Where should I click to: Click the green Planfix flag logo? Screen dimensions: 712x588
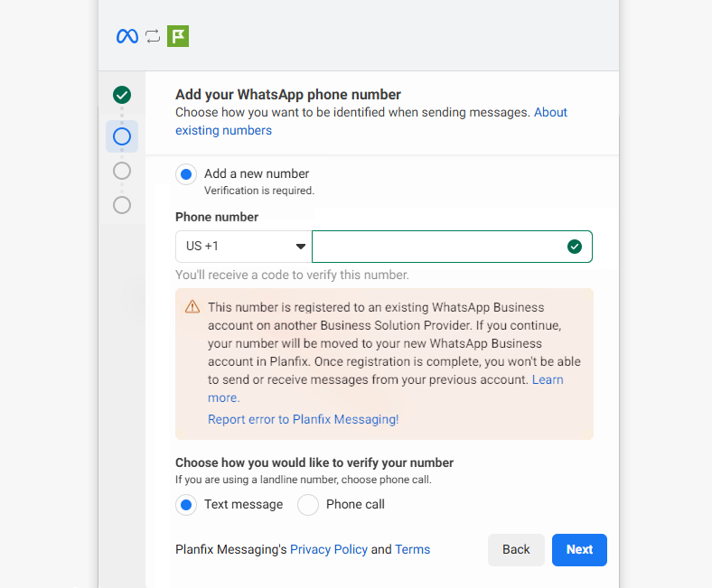(178, 36)
